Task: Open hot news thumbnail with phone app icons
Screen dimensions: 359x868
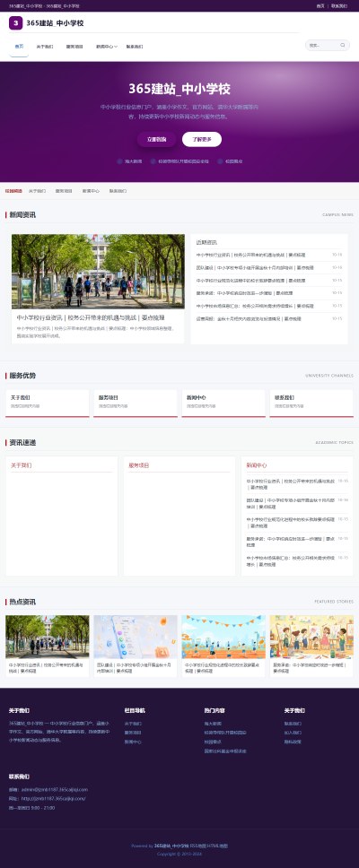Action: [136, 637]
